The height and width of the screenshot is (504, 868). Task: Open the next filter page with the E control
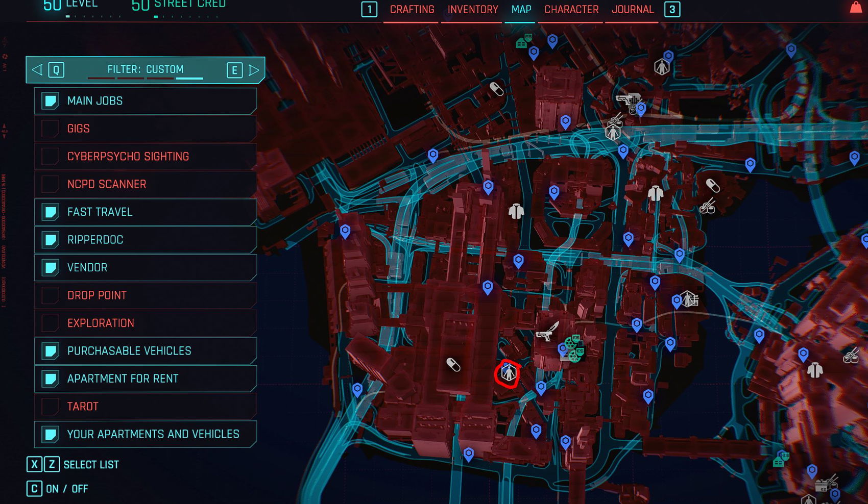(x=234, y=70)
